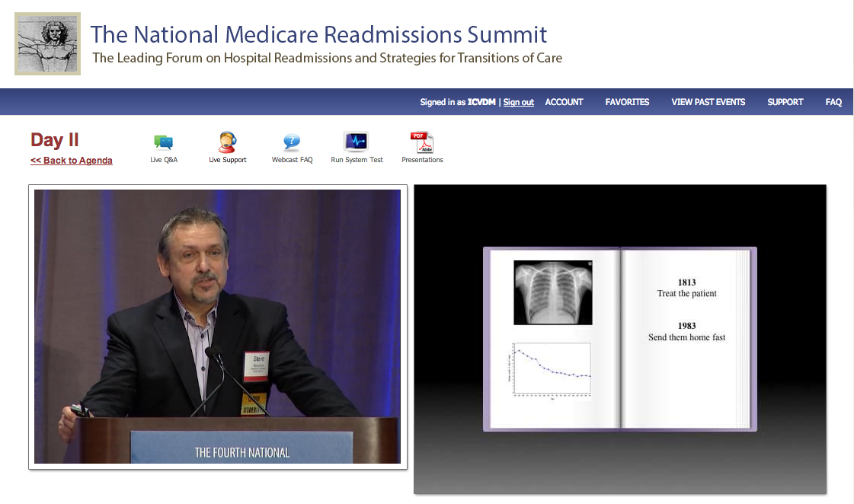This screenshot has width=854, height=504.
Task: Click the line chart on the slide
Action: (x=551, y=371)
